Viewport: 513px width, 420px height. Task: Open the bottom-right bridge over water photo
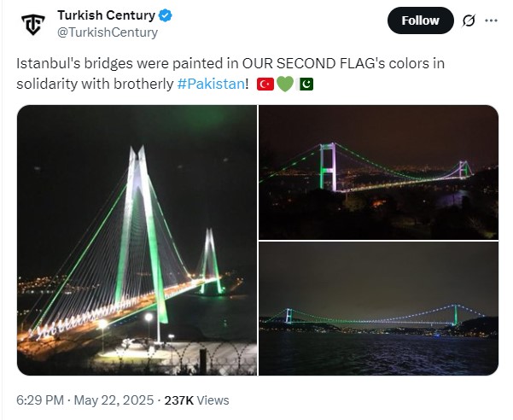(378, 308)
